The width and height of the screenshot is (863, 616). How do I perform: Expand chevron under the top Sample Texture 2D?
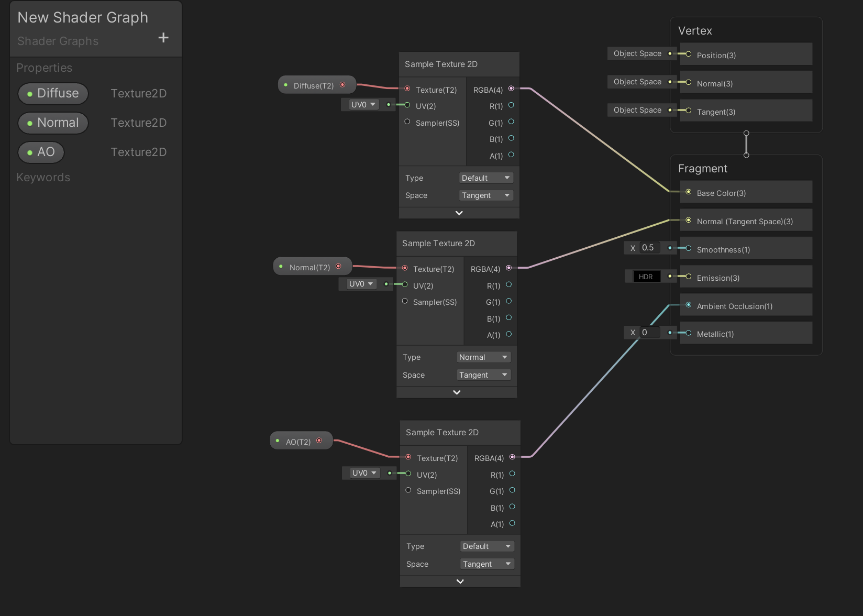459,213
